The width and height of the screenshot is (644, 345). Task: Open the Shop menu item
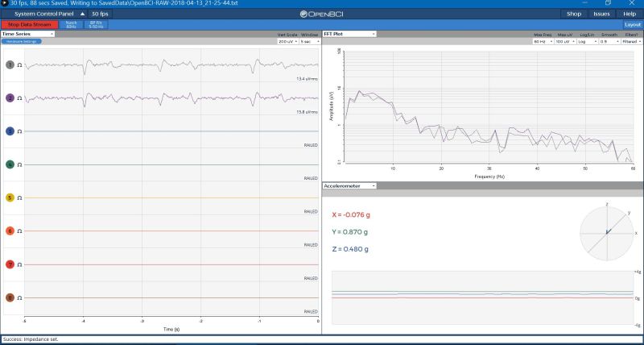pos(574,14)
